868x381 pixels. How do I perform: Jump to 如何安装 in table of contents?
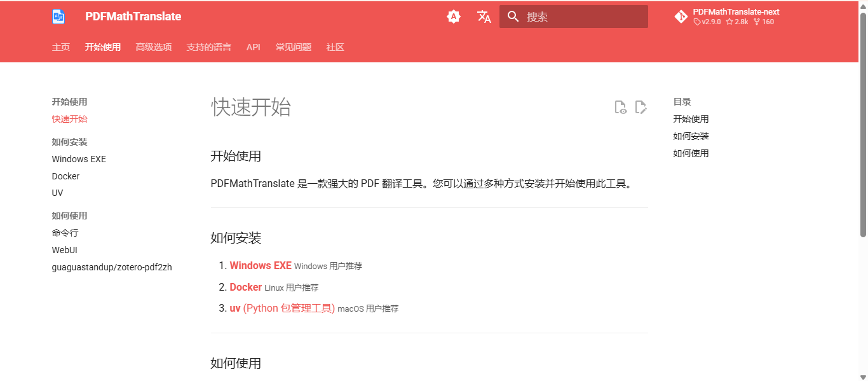pos(691,136)
